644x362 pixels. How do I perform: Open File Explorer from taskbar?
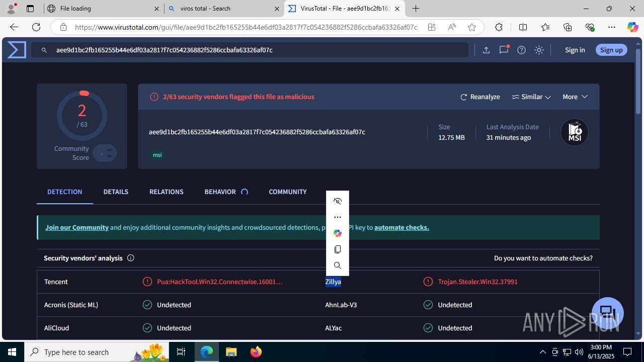[x=231, y=352]
